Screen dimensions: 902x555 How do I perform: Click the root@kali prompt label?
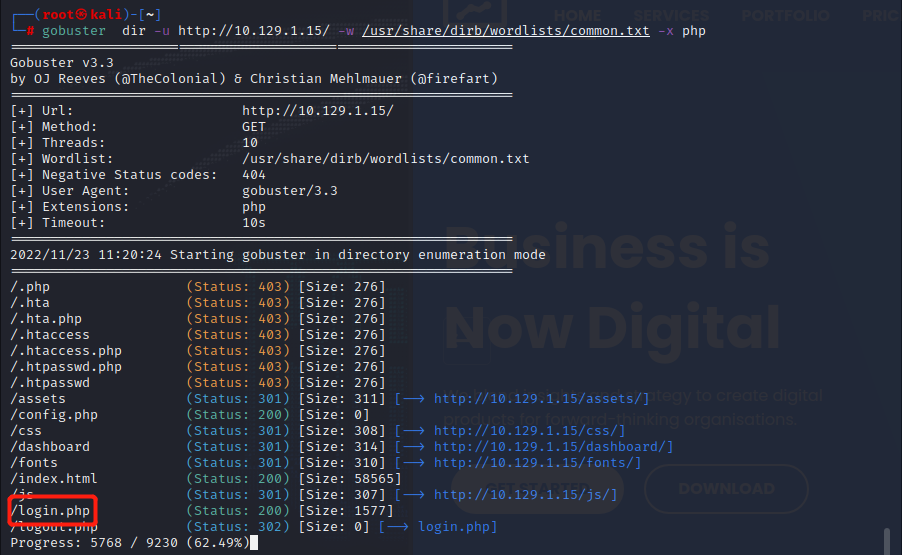point(82,14)
